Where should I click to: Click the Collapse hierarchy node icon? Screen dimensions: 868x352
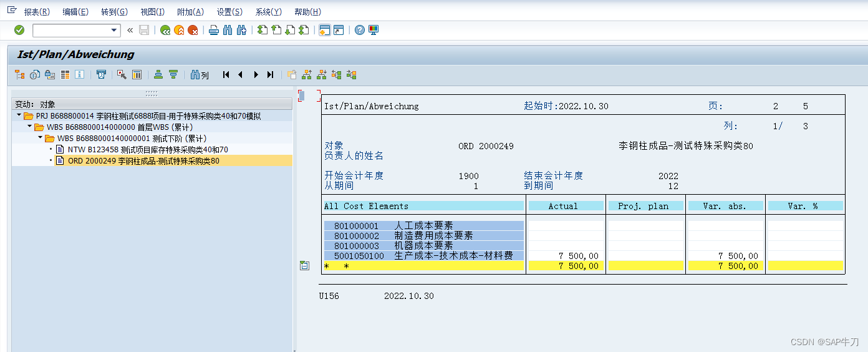click(336, 75)
